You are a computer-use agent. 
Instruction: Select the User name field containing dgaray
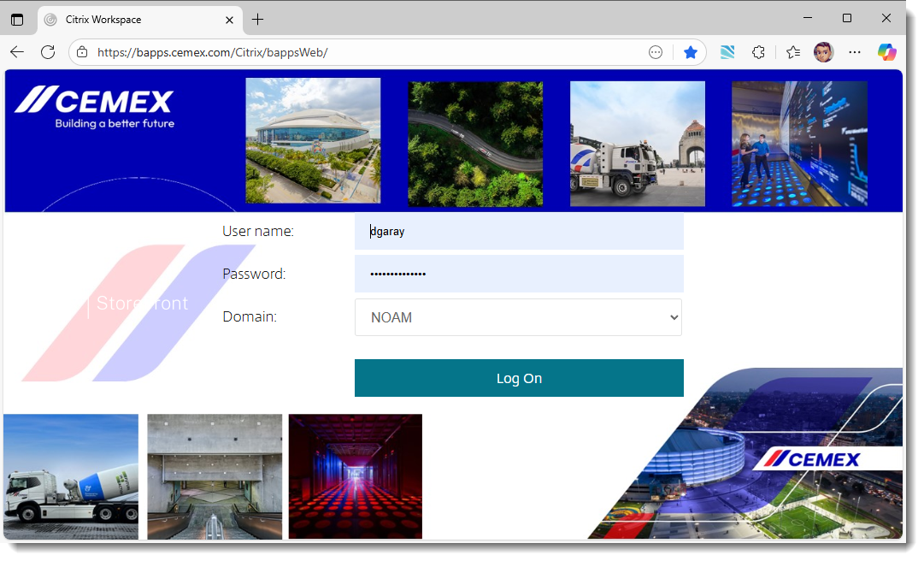click(519, 231)
